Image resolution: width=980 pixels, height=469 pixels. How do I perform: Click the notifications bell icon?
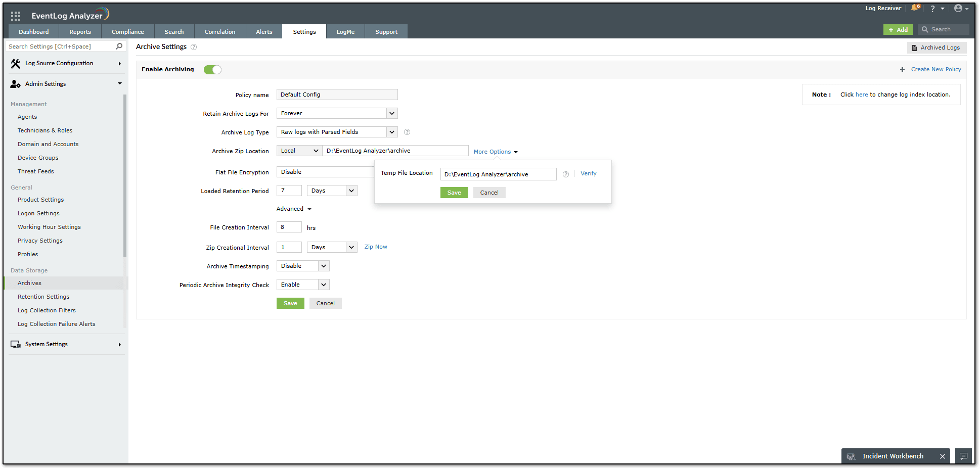[914, 8]
